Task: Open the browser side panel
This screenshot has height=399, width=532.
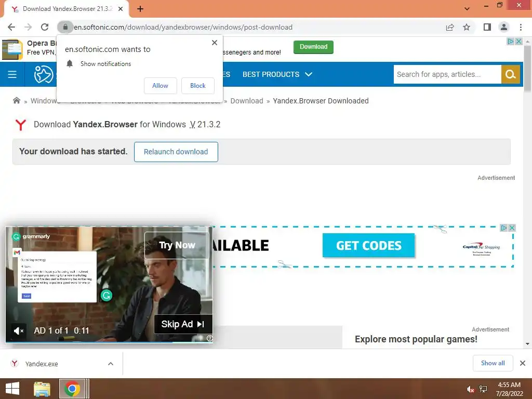Action: pyautogui.click(x=487, y=27)
